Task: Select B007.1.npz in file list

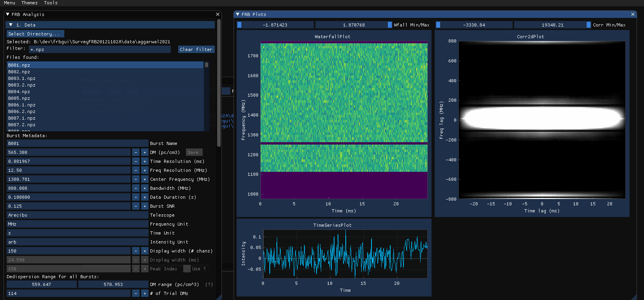Action: point(105,118)
